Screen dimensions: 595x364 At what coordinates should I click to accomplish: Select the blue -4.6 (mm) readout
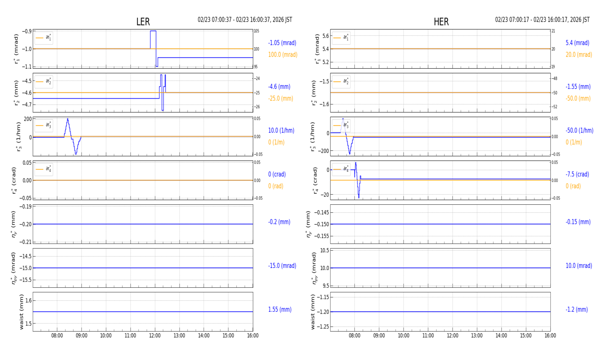[x=279, y=87]
